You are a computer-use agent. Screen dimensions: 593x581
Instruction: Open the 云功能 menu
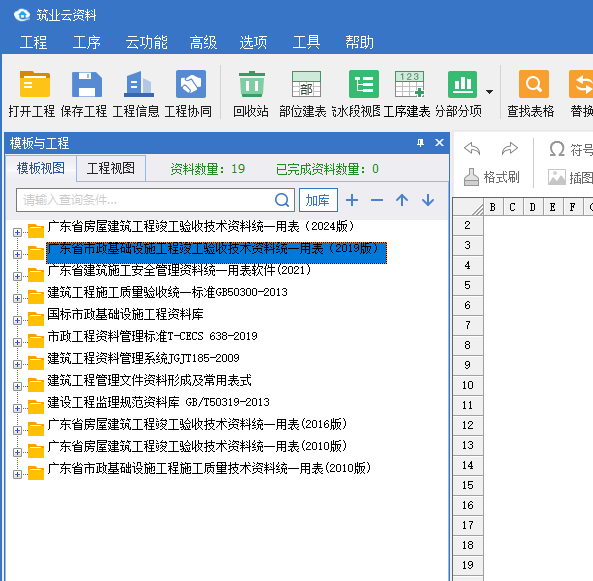click(146, 42)
